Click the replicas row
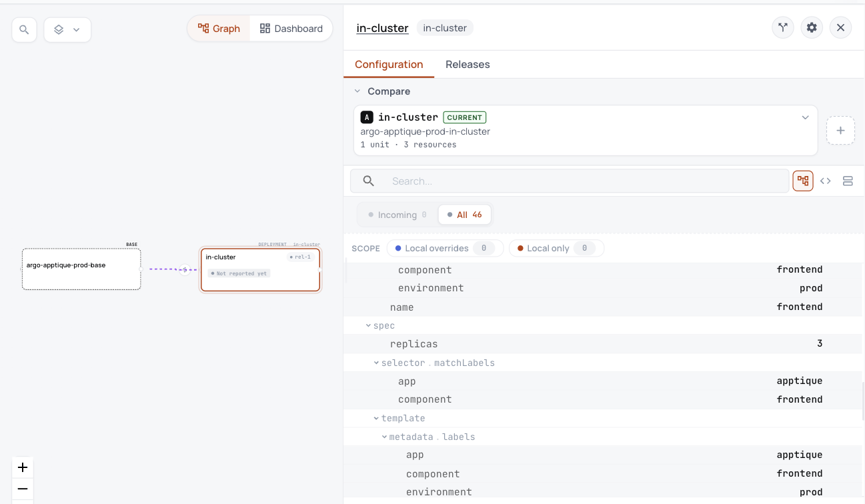865x504 pixels. 604,344
